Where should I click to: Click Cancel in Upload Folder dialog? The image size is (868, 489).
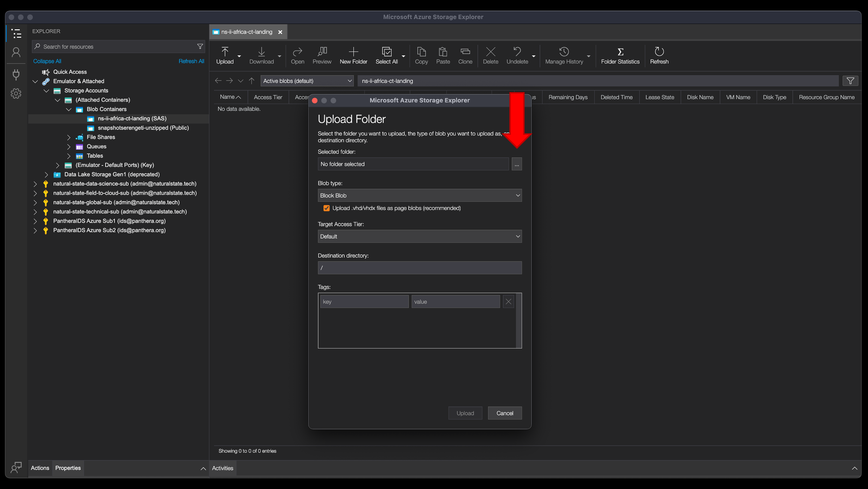click(505, 413)
